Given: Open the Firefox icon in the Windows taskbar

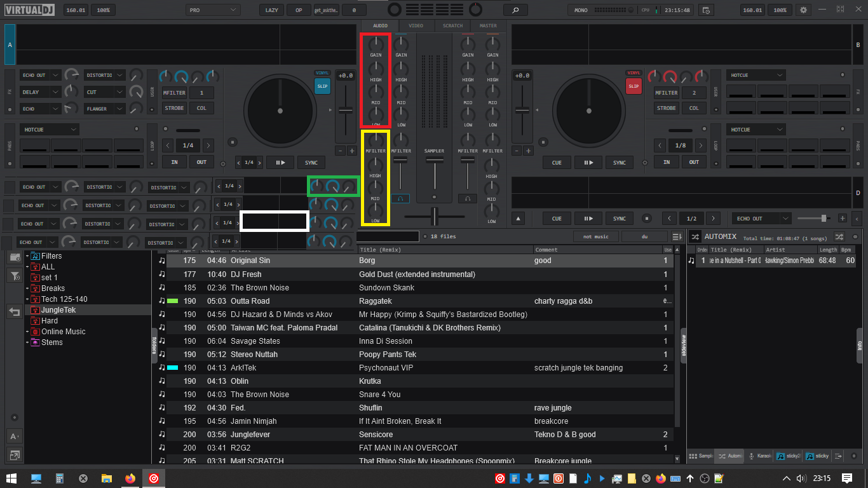Looking at the screenshot, I should (x=130, y=478).
